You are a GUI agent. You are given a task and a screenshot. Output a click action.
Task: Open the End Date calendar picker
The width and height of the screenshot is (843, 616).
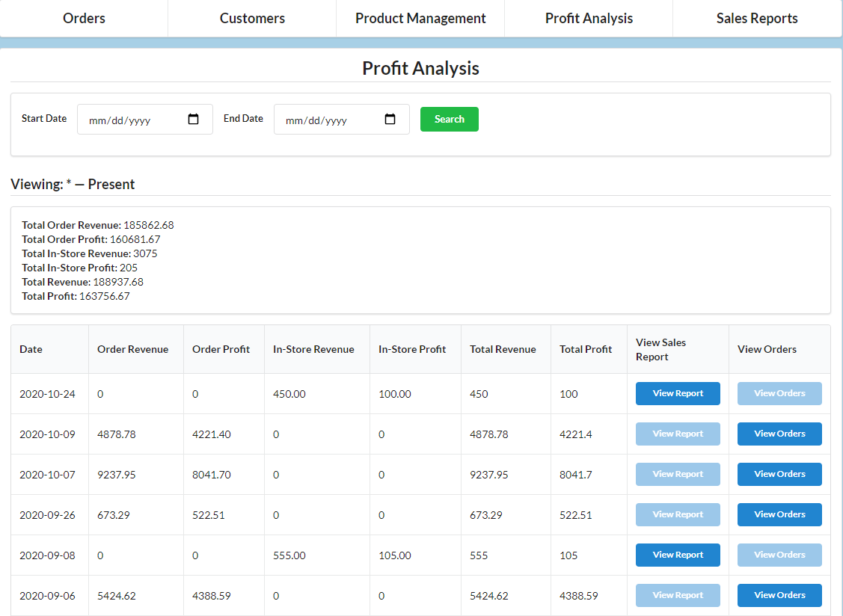pyautogui.click(x=390, y=119)
